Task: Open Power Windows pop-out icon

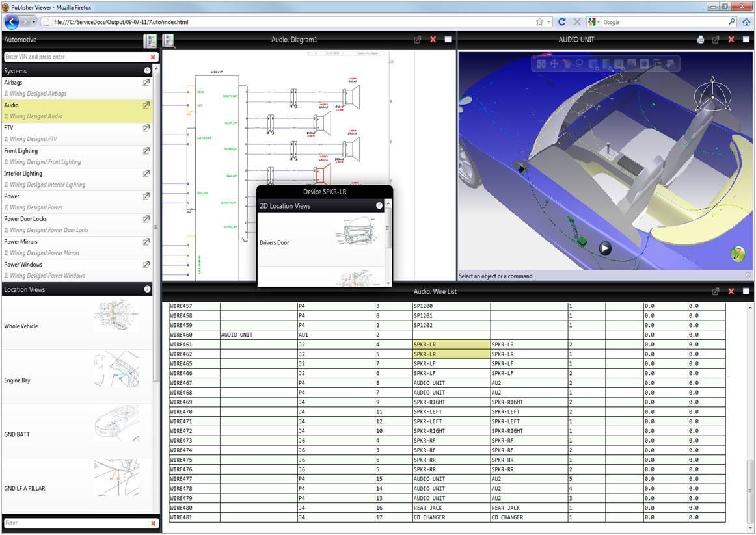Action: point(146,265)
